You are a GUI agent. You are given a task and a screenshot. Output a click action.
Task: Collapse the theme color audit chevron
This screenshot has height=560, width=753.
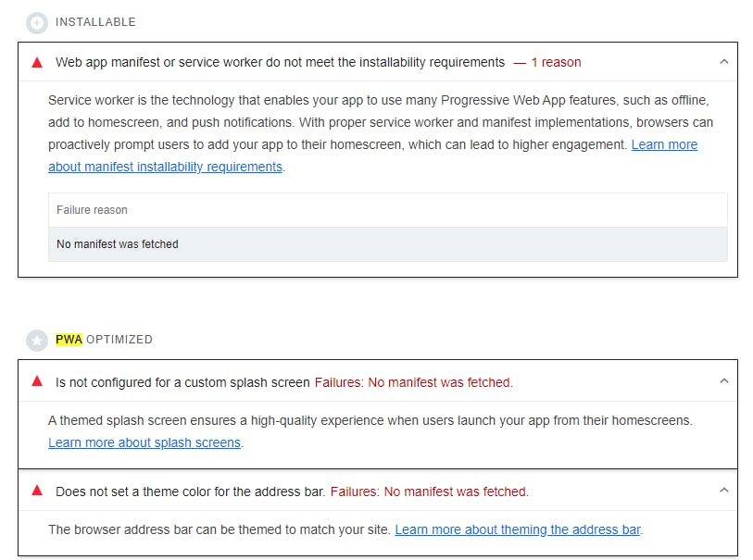(x=724, y=491)
